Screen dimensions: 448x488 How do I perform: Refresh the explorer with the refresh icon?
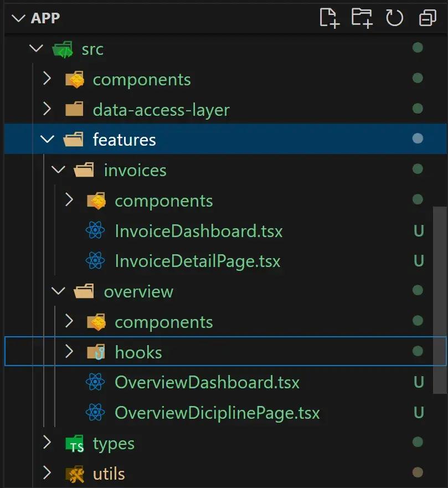click(394, 18)
